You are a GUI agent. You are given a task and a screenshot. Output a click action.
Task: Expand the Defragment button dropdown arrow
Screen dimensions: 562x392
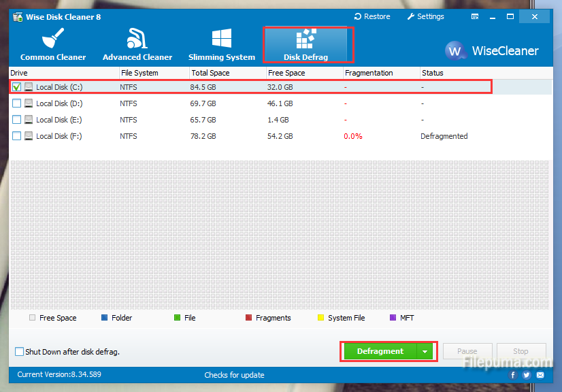pos(425,352)
